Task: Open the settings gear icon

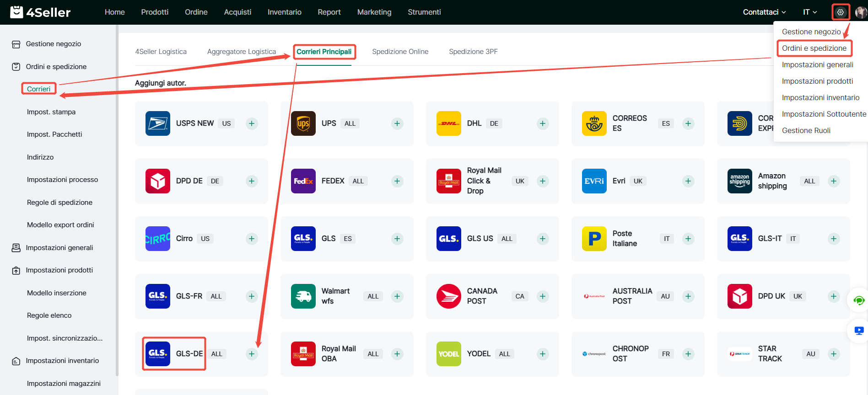Action: (x=841, y=12)
